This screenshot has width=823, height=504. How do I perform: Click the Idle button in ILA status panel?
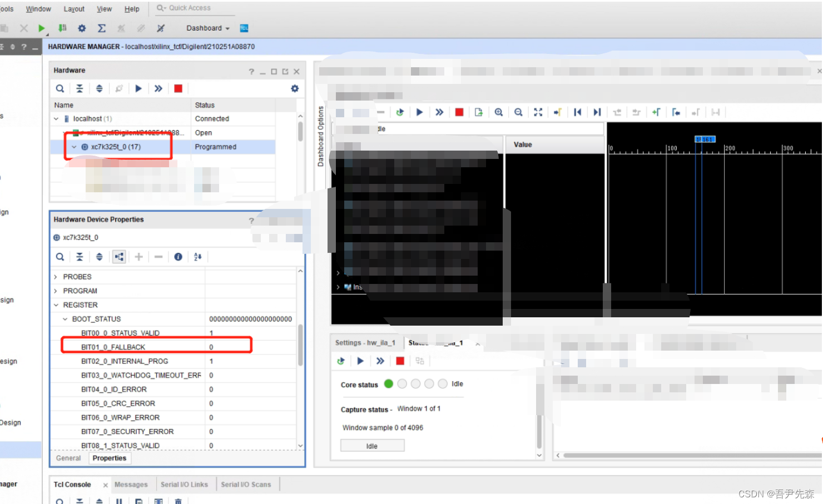(x=372, y=445)
